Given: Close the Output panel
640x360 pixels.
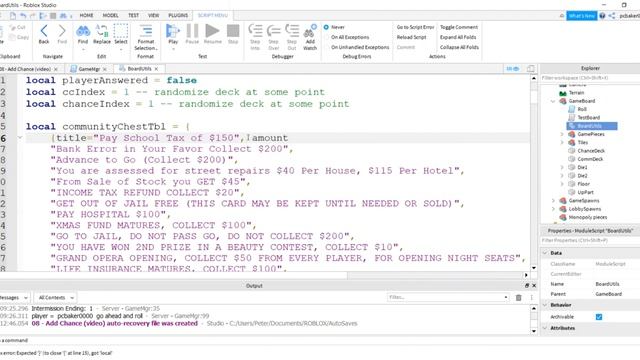Looking at the screenshot, I should pos(534,286).
